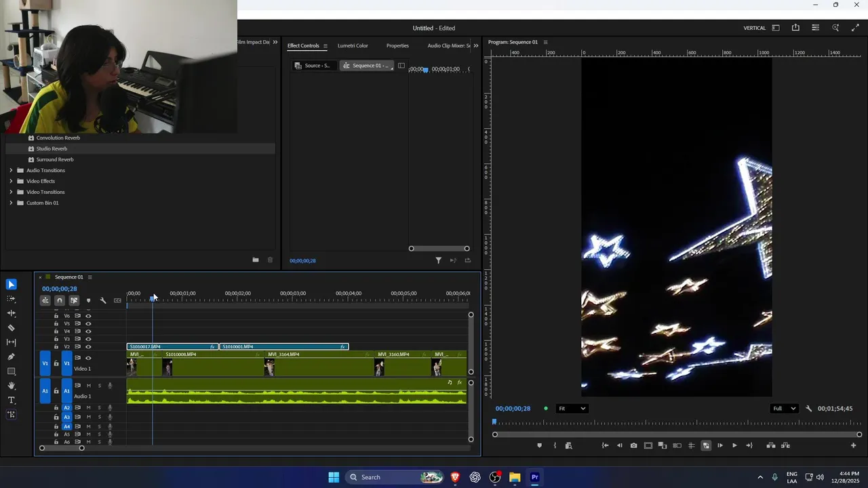This screenshot has height=488, width=868.
Task: Open Program Monitor button editor plus
Action: (854, 445)
